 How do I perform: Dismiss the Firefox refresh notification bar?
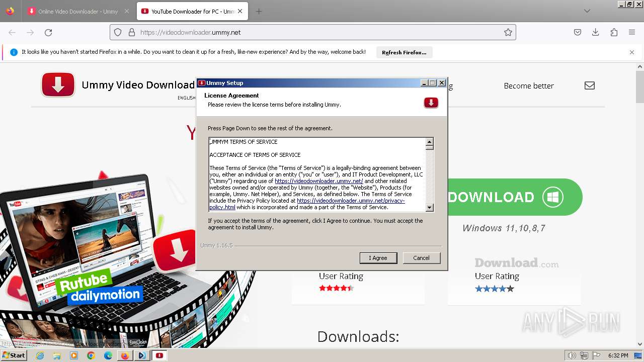click(x=632, y=52)
